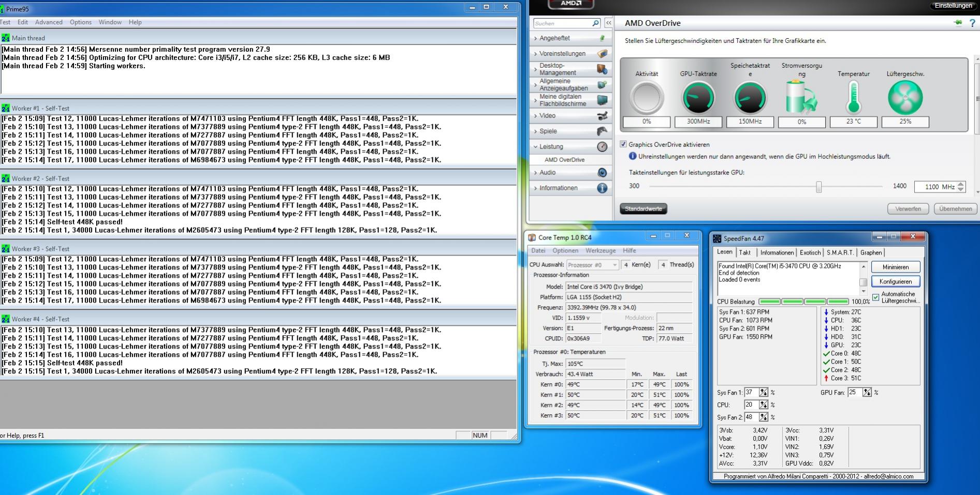Click the Verwerfen button

[x=908, y=209]
